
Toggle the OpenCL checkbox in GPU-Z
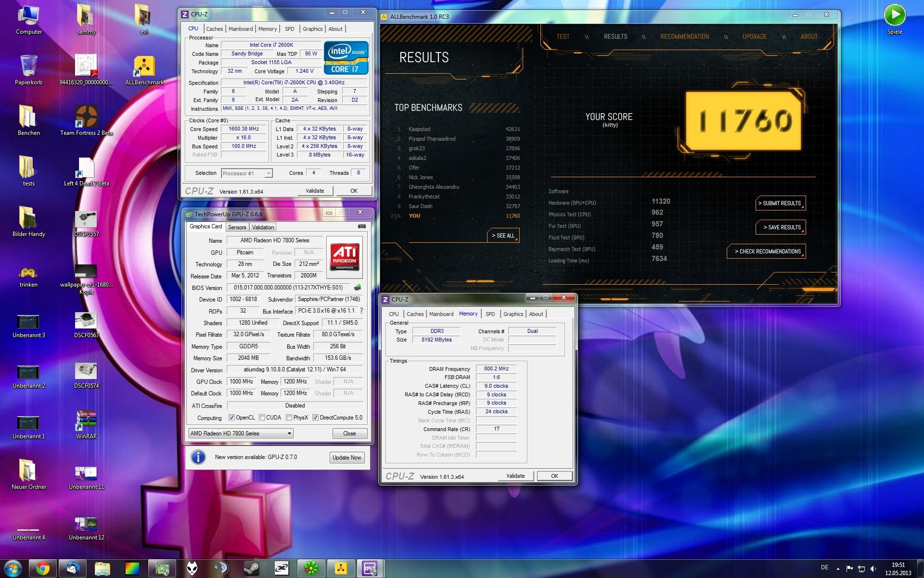point(231,418)
